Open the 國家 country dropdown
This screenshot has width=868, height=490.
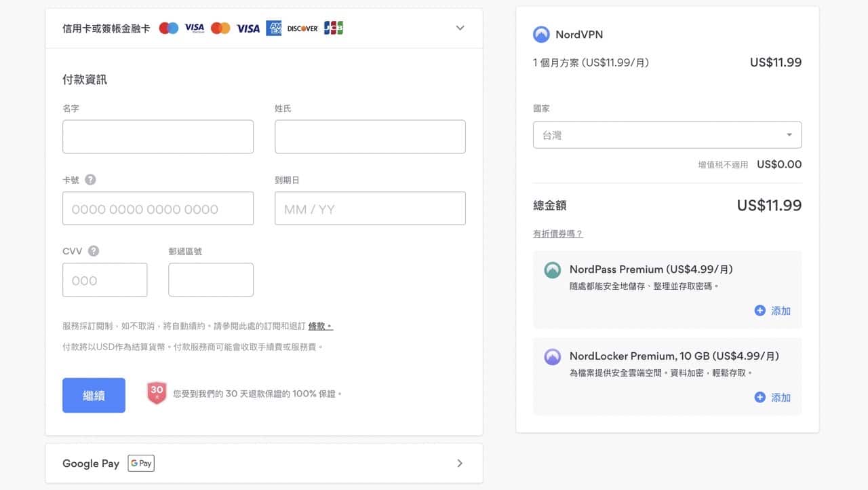click(667, 135)
